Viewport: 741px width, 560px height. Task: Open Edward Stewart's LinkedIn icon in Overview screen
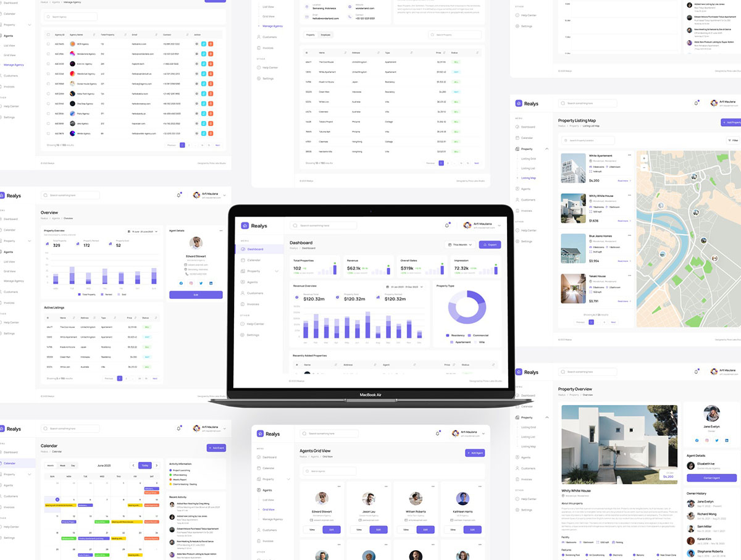211,283
